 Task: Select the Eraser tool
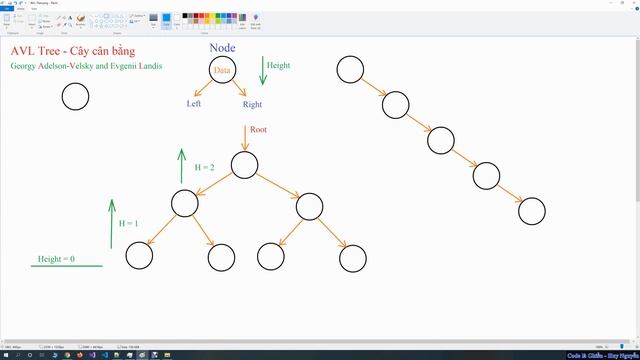tap(59, 25)
